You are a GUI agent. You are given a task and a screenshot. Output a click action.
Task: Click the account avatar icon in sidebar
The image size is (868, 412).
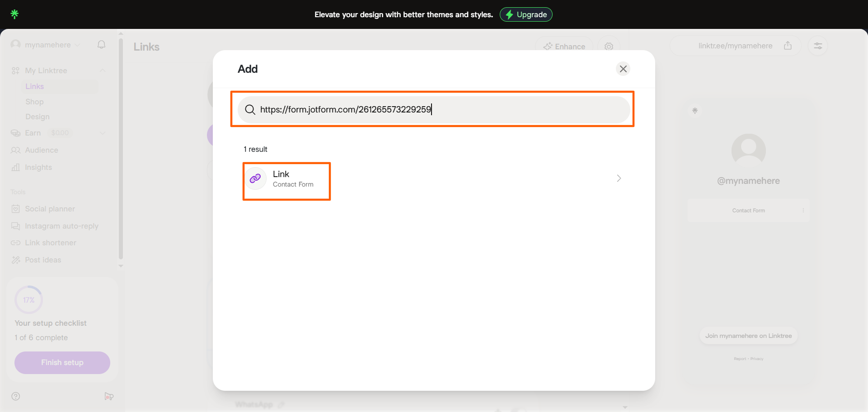[16, 44]
